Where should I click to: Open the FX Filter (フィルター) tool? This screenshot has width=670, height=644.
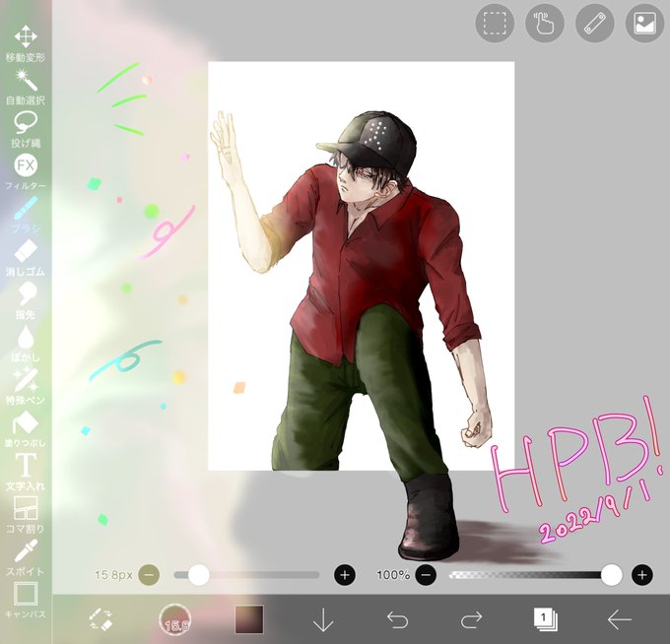coord(26,172)
